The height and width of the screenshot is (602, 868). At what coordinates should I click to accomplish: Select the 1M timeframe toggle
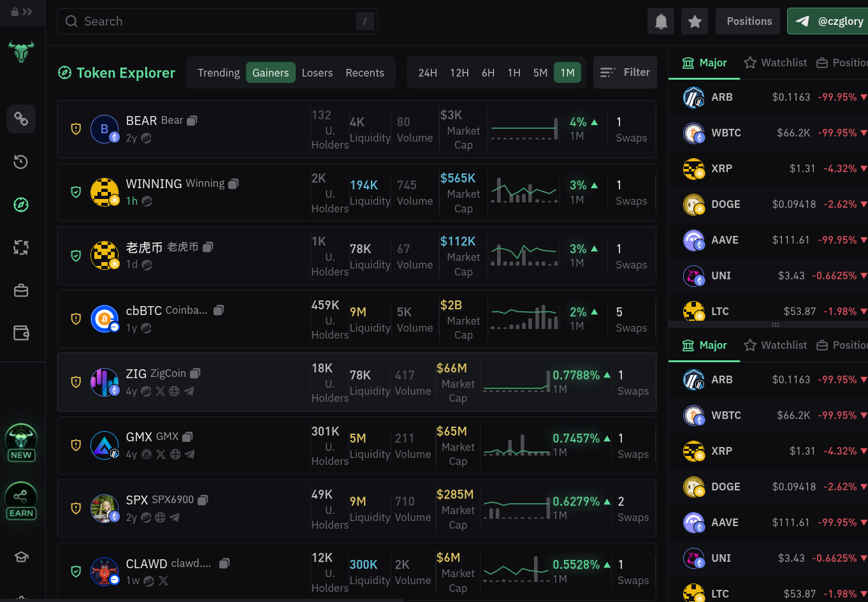567,73
